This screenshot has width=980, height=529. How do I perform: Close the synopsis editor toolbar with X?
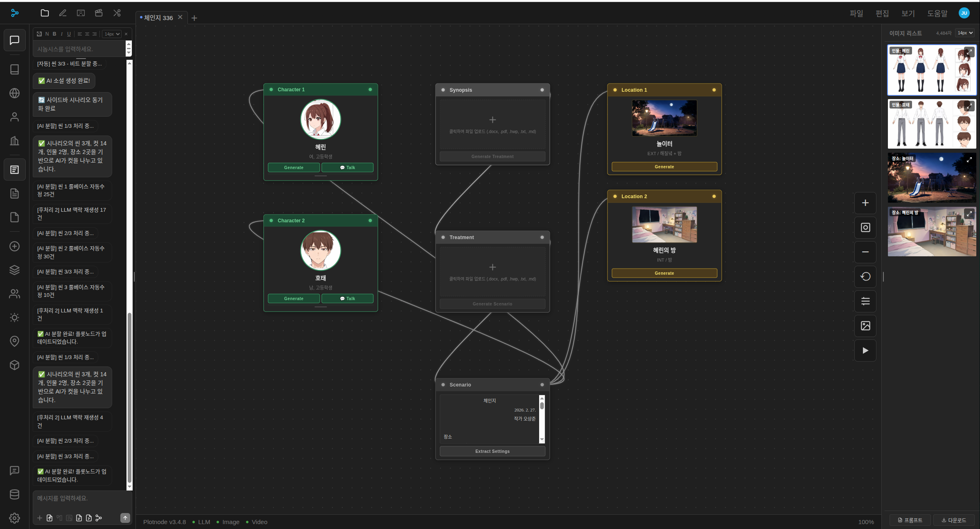(x=126, y=34)
